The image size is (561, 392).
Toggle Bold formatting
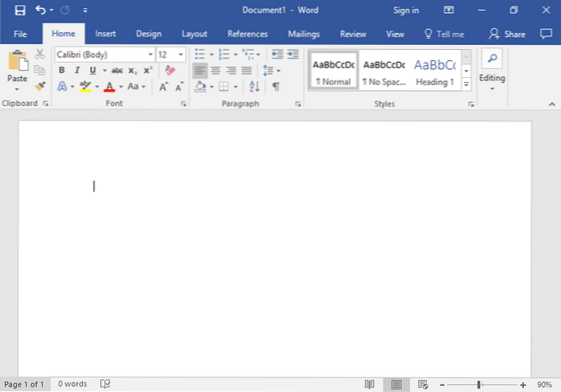62,71
